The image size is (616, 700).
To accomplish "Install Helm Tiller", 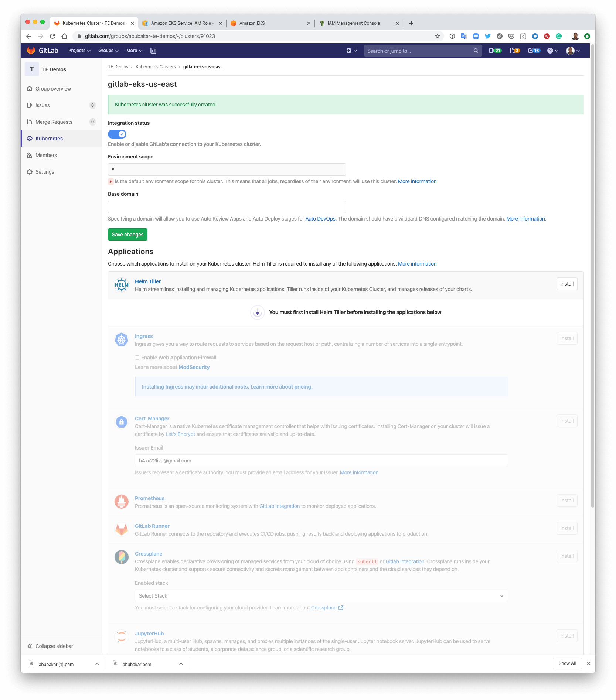I will [x=566, y=284].
